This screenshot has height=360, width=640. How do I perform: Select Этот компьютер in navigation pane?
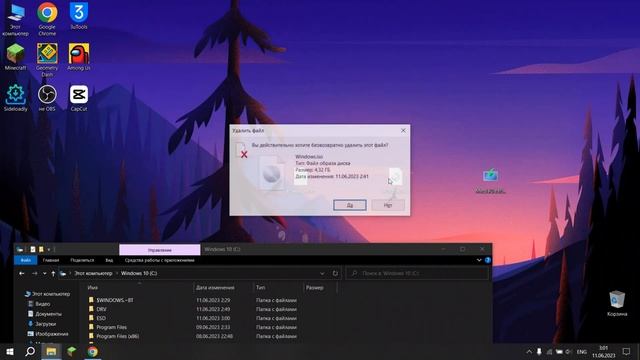(x=47, y=294)
